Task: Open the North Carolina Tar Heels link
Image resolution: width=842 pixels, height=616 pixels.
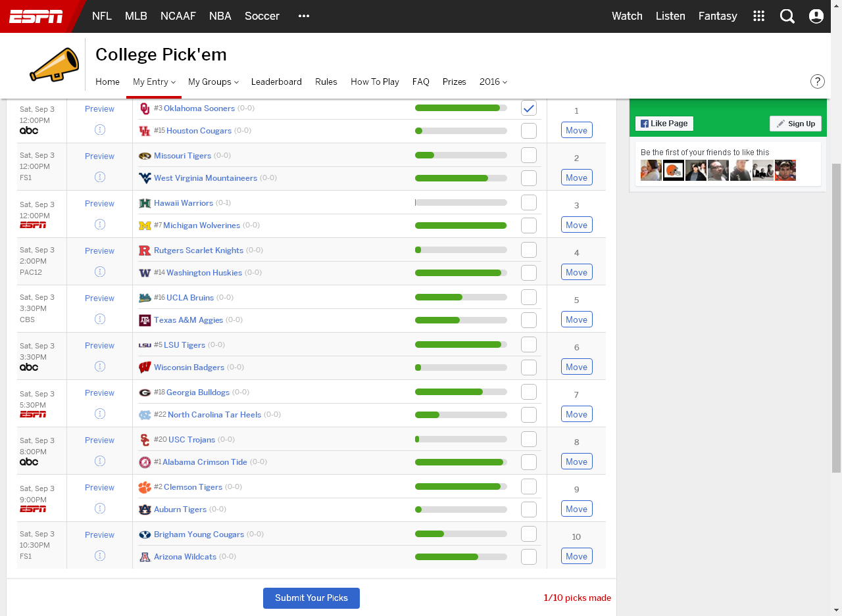Action: pos(214,415)
